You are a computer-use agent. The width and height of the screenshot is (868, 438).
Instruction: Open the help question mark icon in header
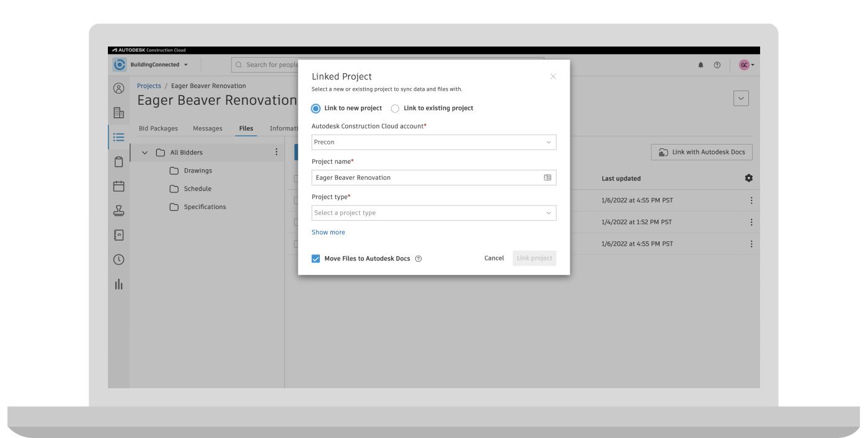pos(717,65)
